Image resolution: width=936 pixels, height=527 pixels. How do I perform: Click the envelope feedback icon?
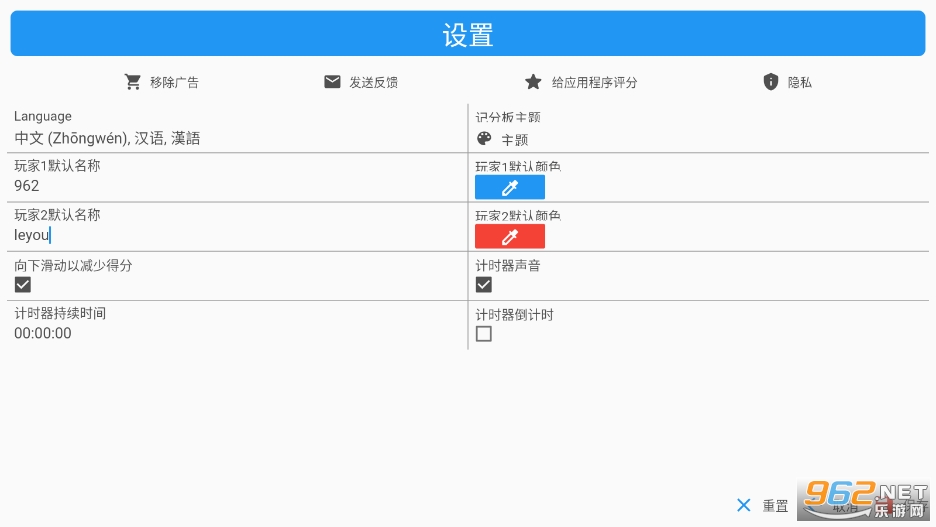tap(332, 82)
